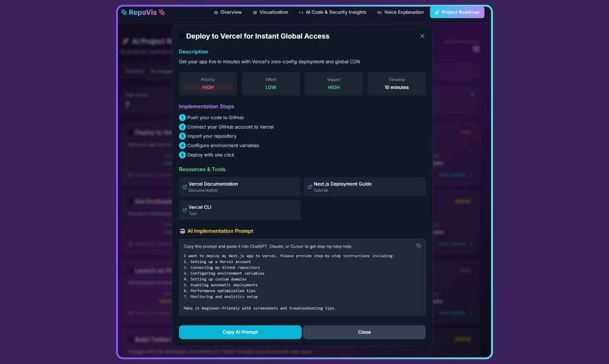Click the modal title 'Deploy to Vercel'

(258, 36)
